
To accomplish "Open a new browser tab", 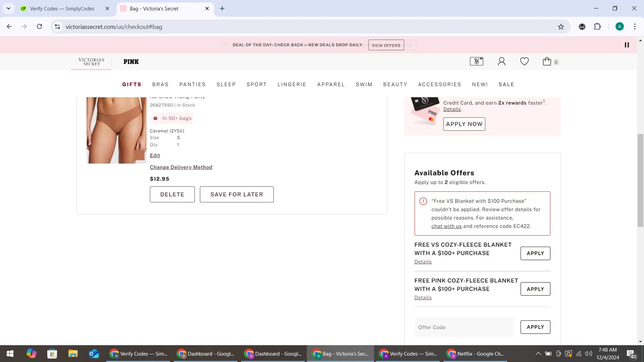I will [x=222, y=9].
